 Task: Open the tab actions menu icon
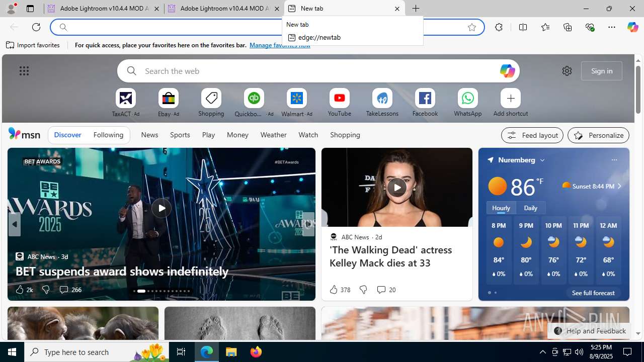[30, 9]
